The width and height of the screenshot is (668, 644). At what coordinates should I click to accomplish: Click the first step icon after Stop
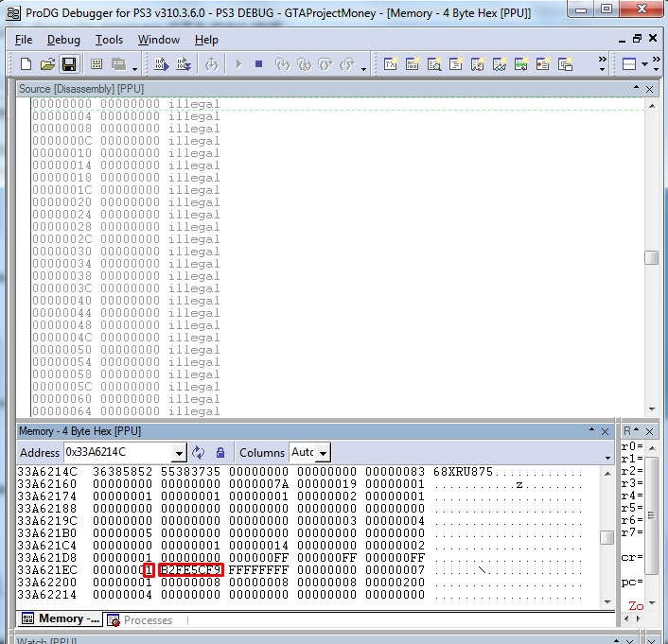(x=283, y=64)
